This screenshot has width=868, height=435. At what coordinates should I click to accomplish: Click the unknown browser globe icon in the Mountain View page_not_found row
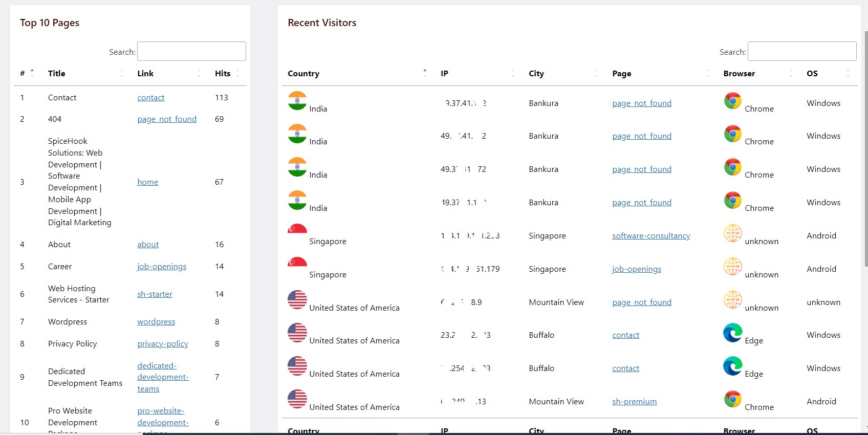pyautogui.click(x=732, y=300)
